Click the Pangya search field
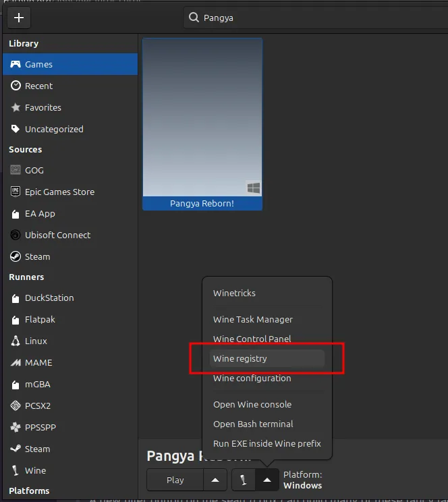 tap(316, 18)
